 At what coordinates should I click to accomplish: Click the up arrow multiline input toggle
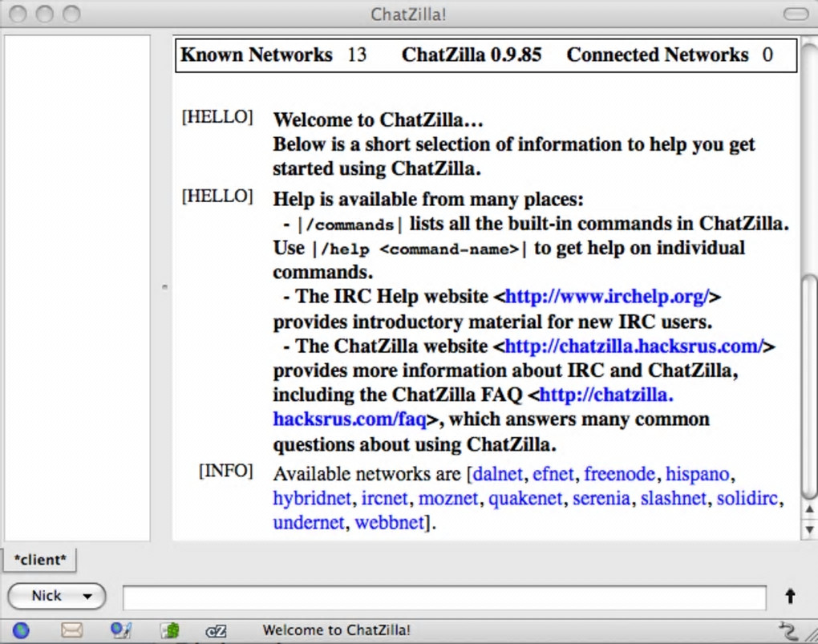click(791, 596)
